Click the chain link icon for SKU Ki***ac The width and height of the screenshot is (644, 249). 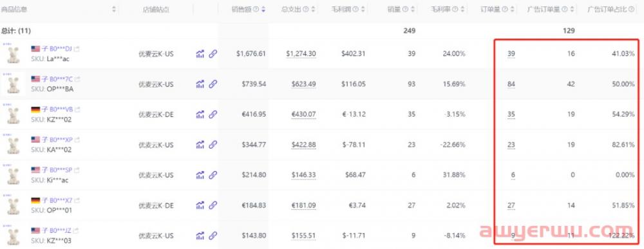pyautogui.click(x=213, y=175)
